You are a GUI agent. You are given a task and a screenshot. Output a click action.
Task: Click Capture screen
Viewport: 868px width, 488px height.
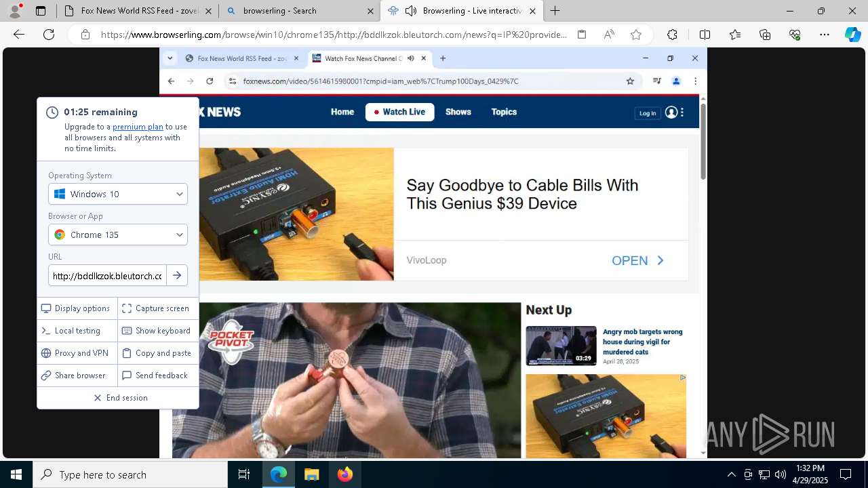coord(159,308)
